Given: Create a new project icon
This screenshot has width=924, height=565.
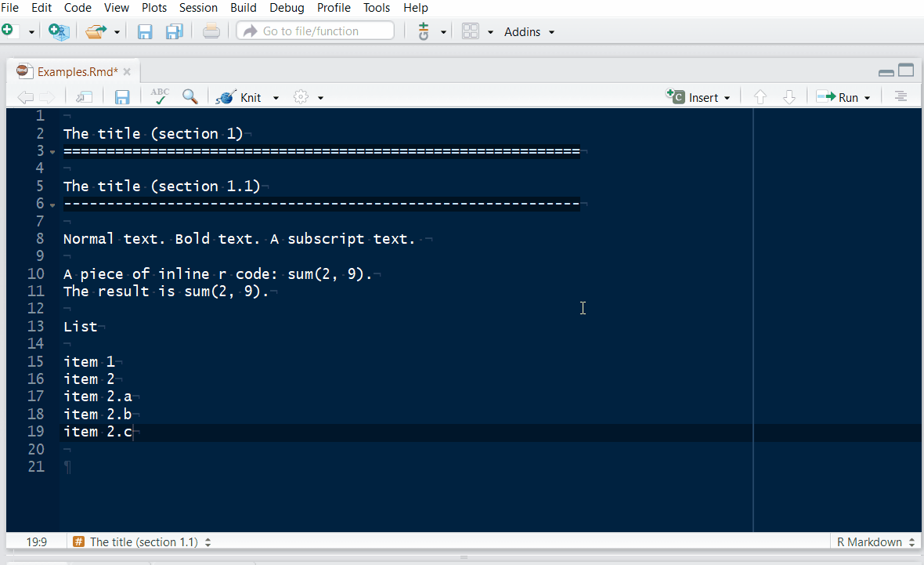Looking at the screenshot, I should click(59, 31).
